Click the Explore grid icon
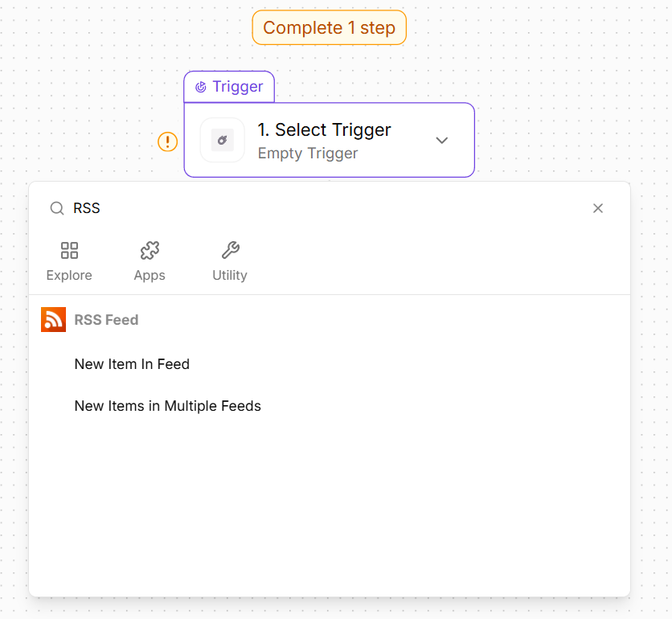This screenshot has height=619, width=672. click(69, 251)
